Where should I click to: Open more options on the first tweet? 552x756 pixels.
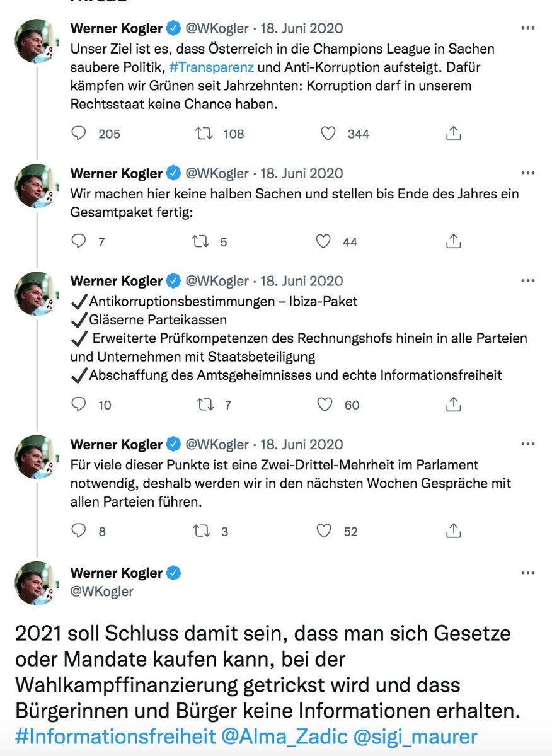coord(528,28)
